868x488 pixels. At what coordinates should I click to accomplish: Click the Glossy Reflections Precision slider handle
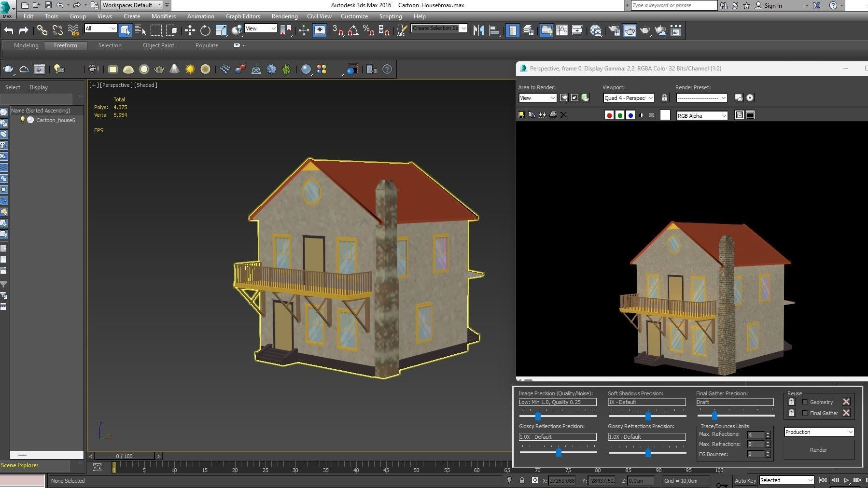click(x=559, y=452)
